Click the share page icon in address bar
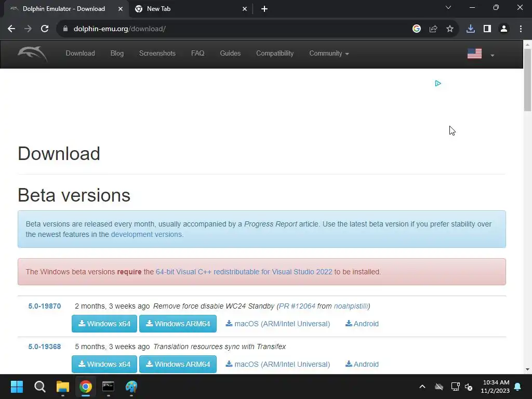The image size is (532, 399). (433, 29)
